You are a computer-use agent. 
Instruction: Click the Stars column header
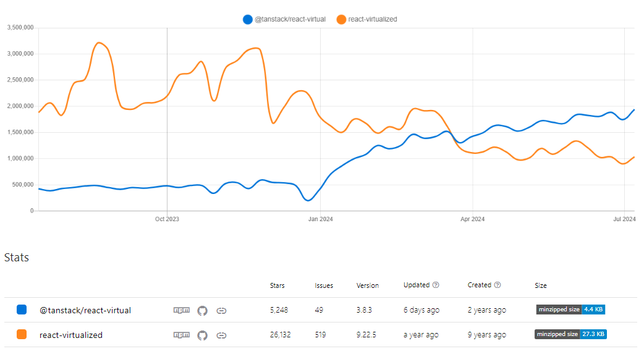pos(278,285)
